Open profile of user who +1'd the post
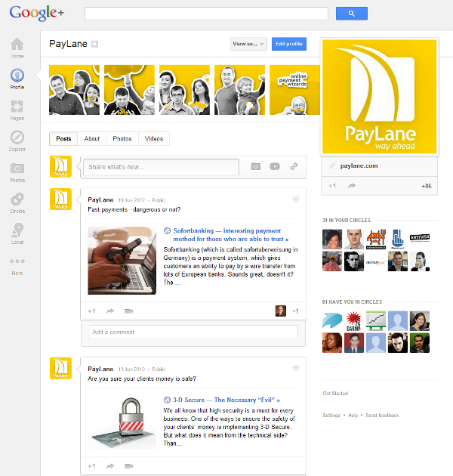 pos(281,311)
